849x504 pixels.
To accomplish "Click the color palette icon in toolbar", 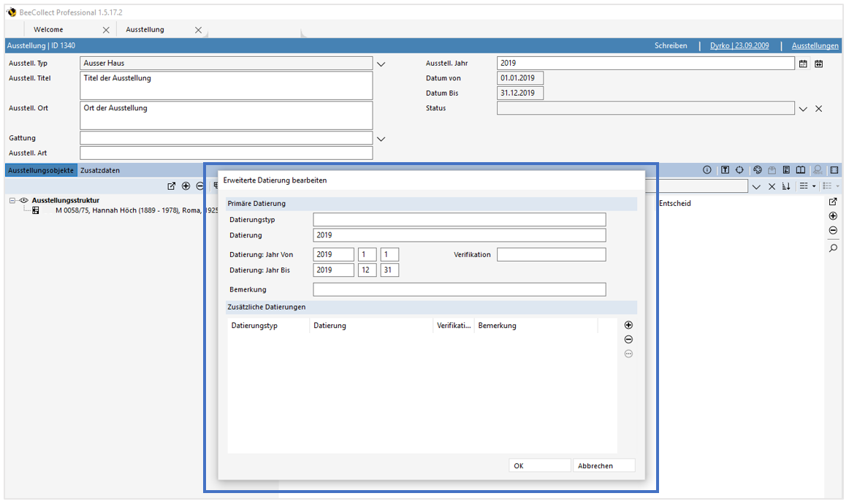I will (x=758, y=170).
